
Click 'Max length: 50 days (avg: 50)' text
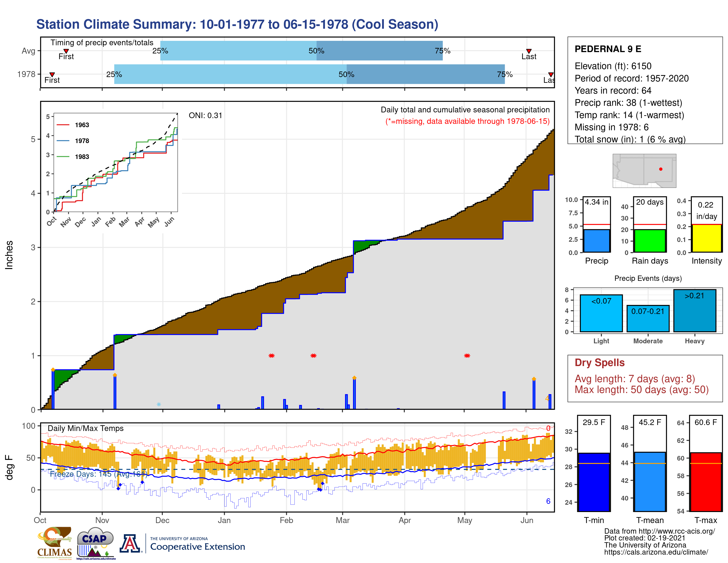pos(642,389)
